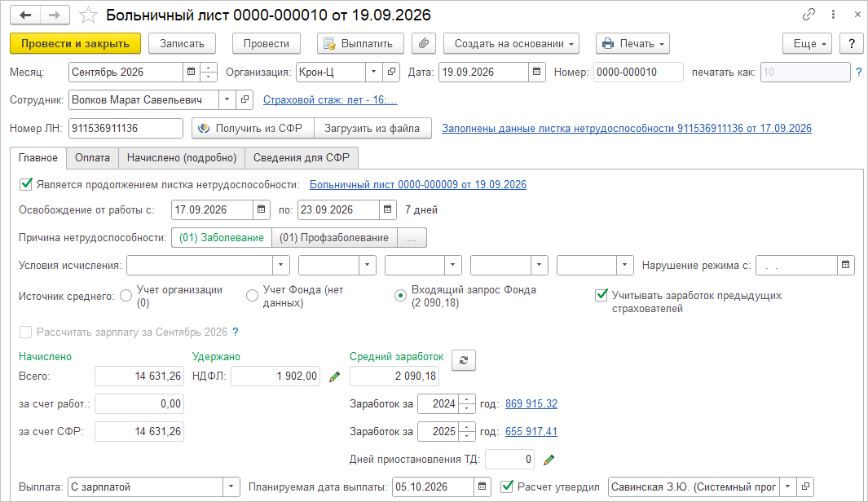Edit НДФЛ amount with pencil icon

pyautogui.click(x=334, y=377)
